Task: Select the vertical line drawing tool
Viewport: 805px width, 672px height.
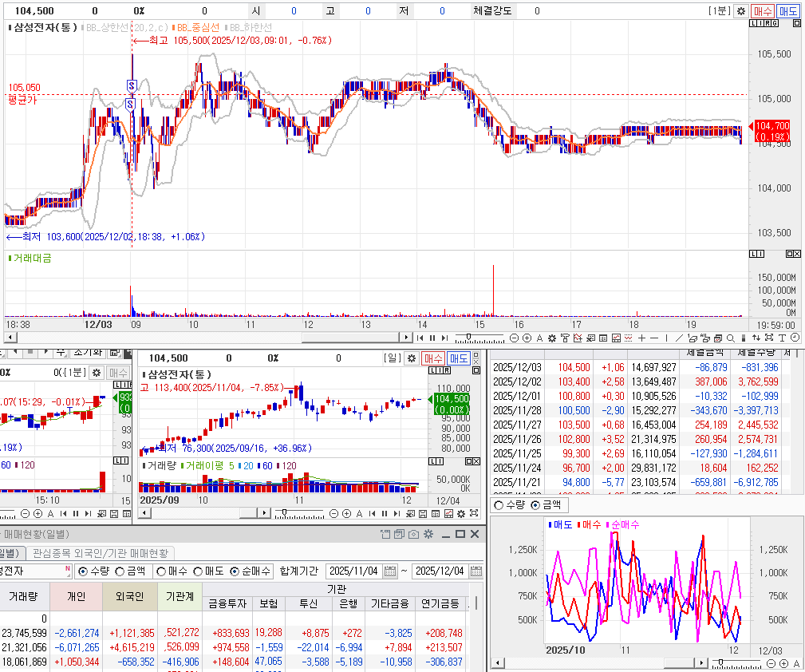Action: 666,338
